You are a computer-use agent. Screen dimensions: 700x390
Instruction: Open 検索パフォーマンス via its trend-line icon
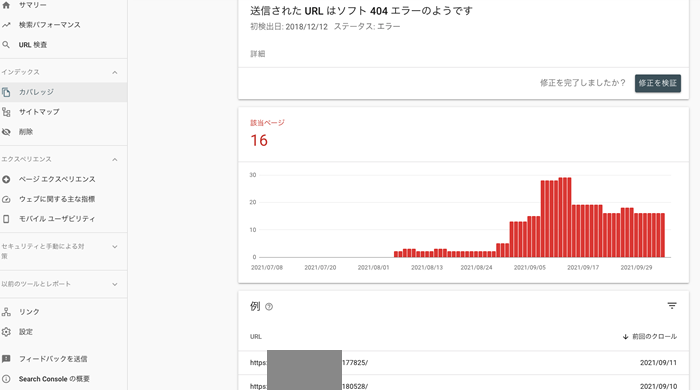pos(6,25)
